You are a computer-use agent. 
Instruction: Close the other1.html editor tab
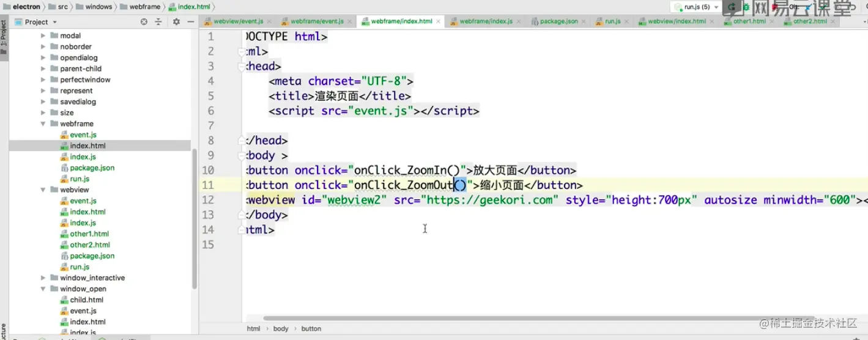(x=771, y=21)
